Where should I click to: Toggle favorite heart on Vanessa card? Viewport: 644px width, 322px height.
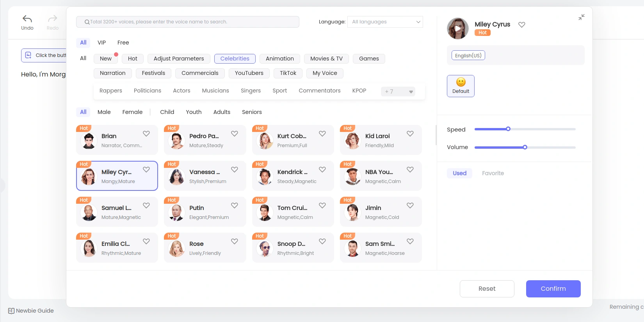(235, 169)
